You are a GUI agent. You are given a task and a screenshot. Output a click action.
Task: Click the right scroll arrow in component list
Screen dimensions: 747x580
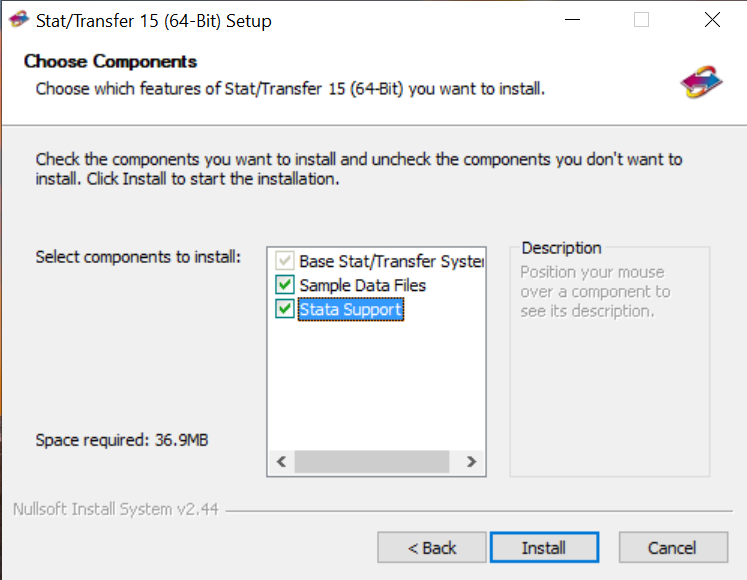click(x=471, y=461)
